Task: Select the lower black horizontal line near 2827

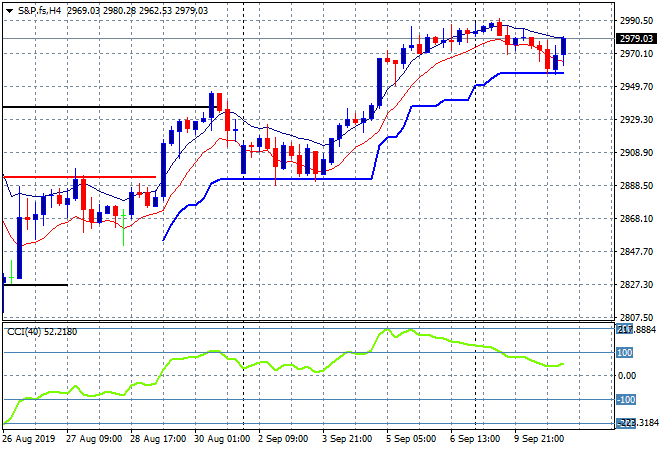Action: tap(35, 285)
